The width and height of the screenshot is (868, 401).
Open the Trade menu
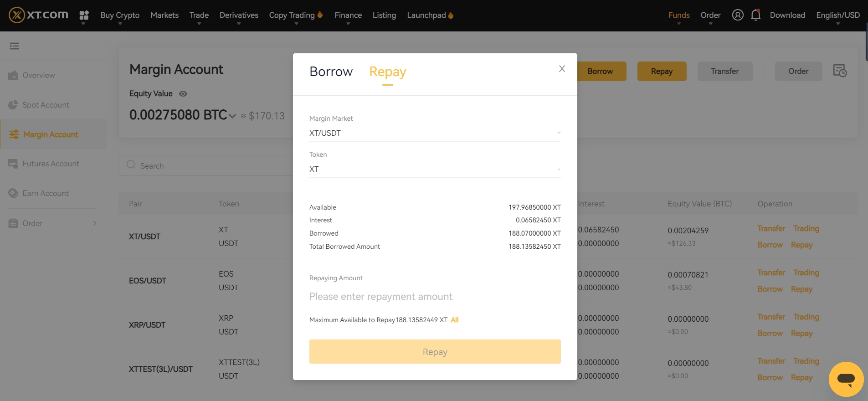(199, 15)
